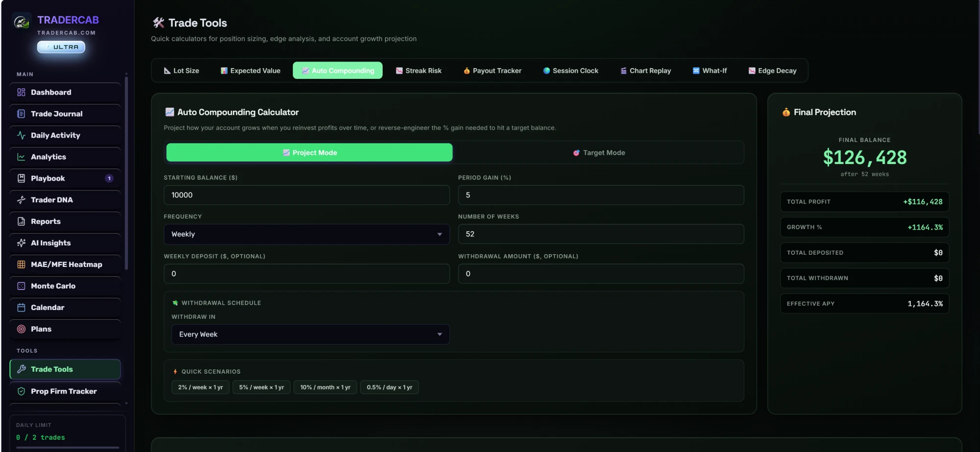Click the Chart Replay clapper icon
This screenshot has width=980, height=452.
[623, 71]
